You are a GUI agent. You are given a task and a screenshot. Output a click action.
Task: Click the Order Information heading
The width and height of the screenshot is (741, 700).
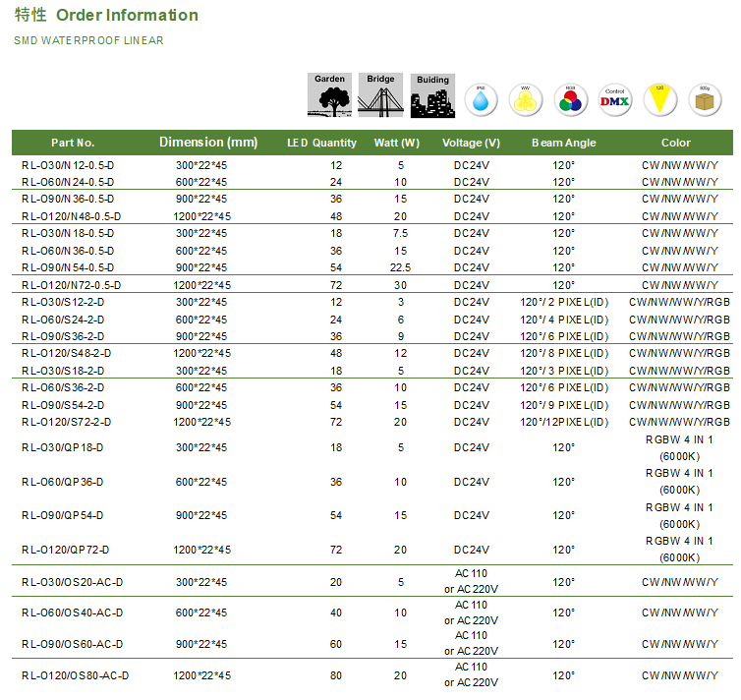(x=127, y=15)
